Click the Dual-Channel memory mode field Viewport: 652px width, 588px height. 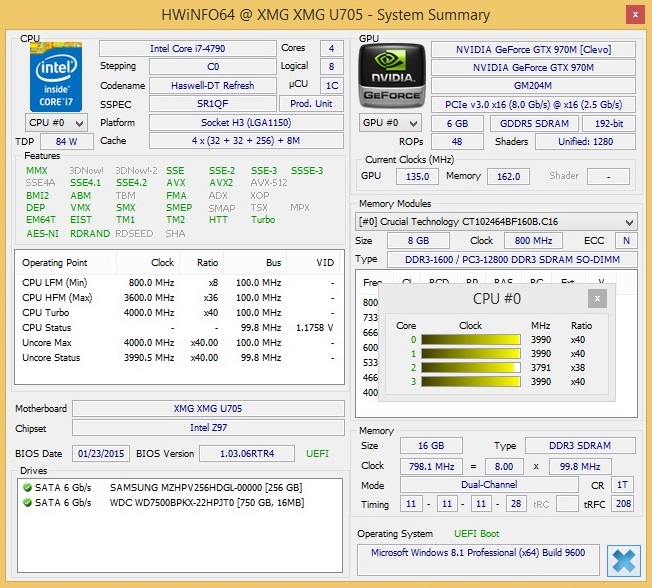click(x=489, y=485)
